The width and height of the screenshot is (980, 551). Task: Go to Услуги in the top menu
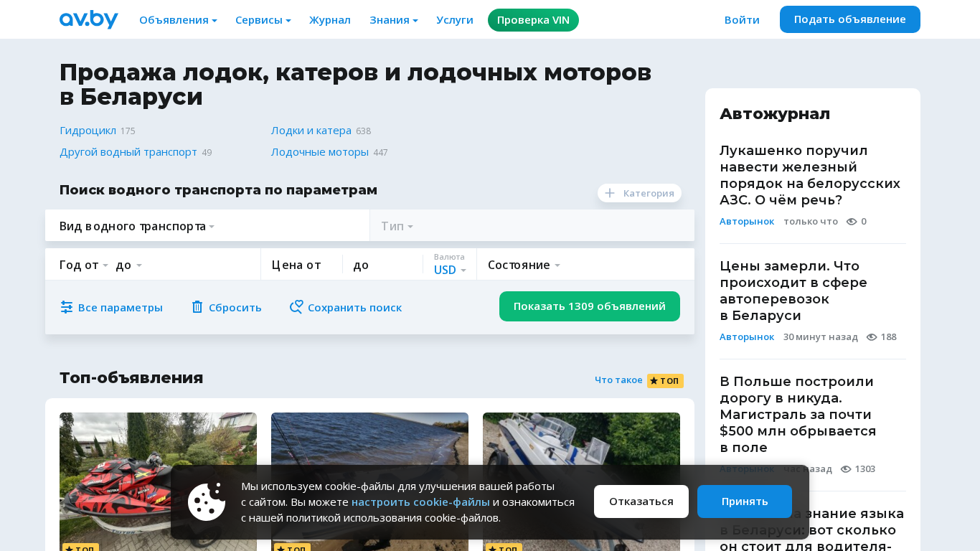pyautogui.click(x=455, y=20)
